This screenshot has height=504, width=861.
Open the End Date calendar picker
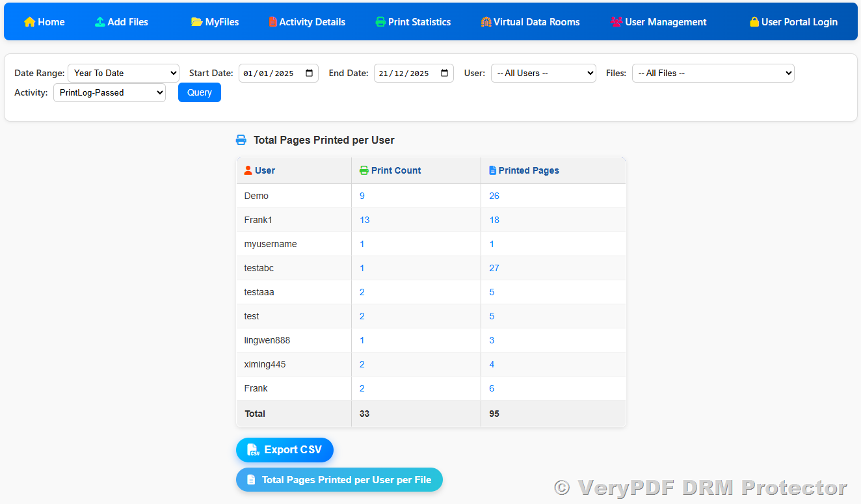[x=444, y=73]
